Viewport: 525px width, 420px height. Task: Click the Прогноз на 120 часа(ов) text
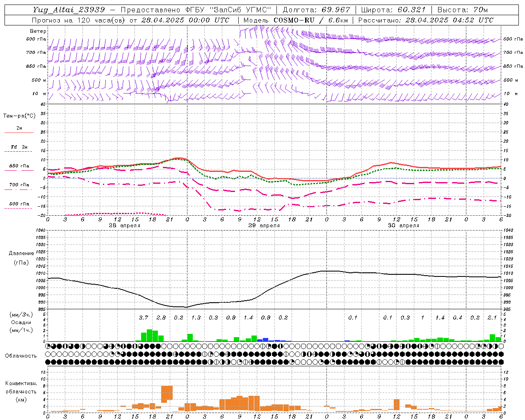(79, 20)
